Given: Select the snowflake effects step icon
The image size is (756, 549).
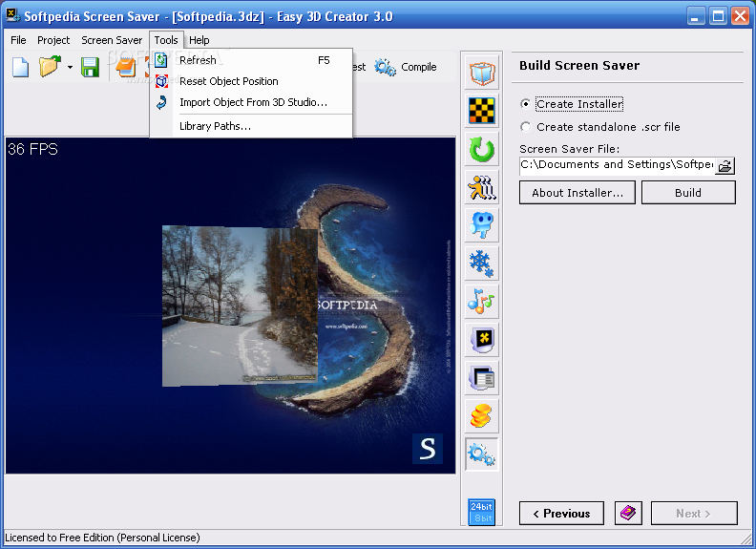Looking at the screenshot, I should coord(482,264).
